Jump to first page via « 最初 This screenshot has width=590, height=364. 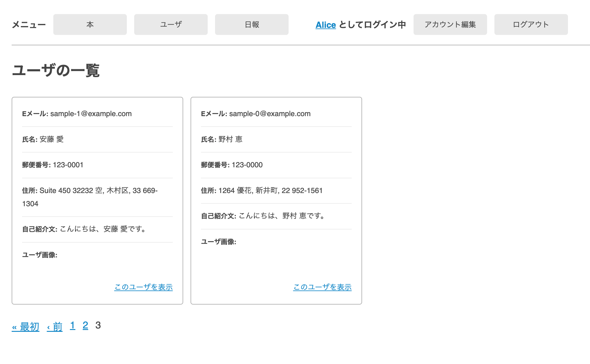tap(25, 327)
